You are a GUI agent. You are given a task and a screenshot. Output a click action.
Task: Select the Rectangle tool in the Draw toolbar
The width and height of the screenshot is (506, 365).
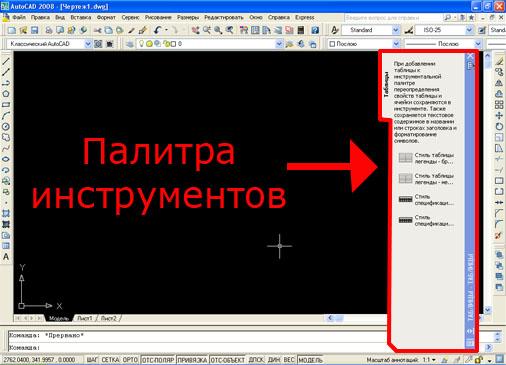[x=6, y=105]
